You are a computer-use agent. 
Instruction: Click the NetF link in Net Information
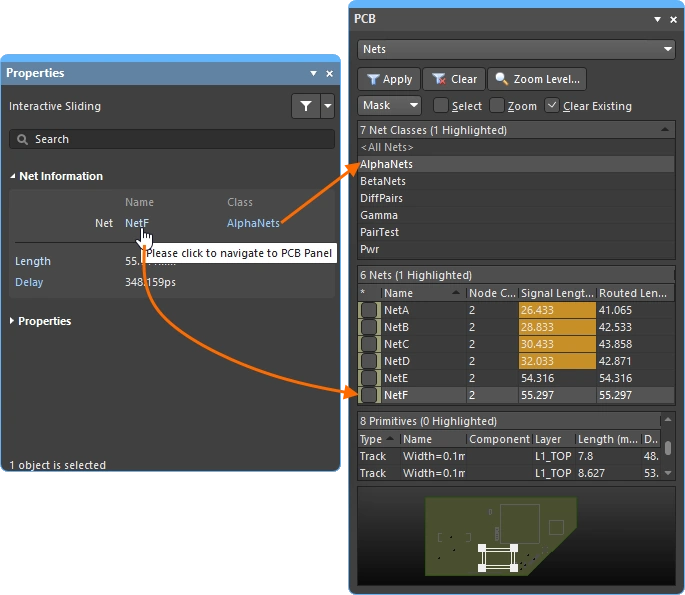(x=137, y=223)
